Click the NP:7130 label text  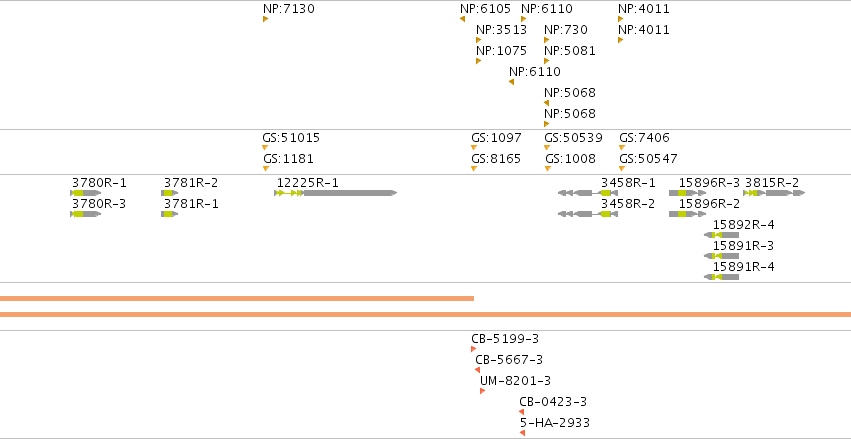tap(289, 9)
